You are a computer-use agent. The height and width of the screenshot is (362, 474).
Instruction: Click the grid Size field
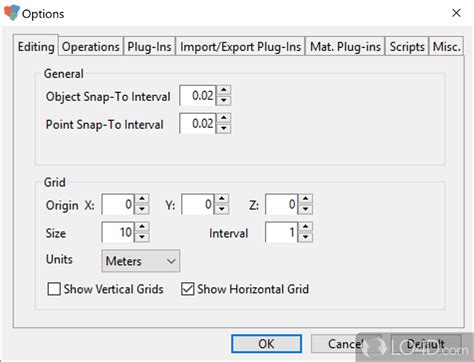coord(118,232)
